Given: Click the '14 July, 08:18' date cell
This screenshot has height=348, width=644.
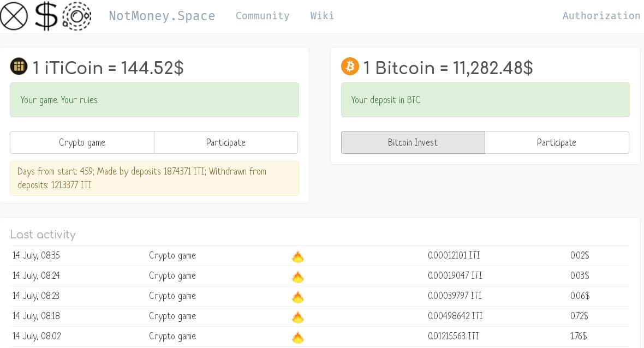Looking at the screenshot, I should [36, 316].
